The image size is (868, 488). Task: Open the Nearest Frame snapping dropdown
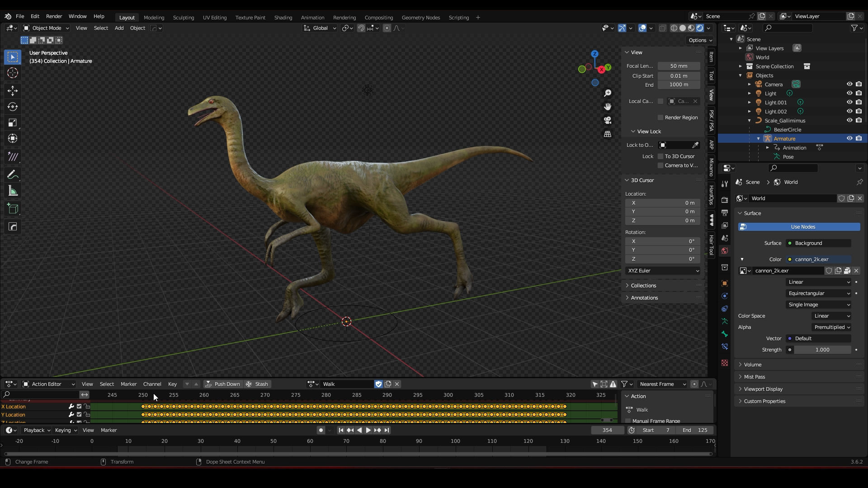[662, 384]
